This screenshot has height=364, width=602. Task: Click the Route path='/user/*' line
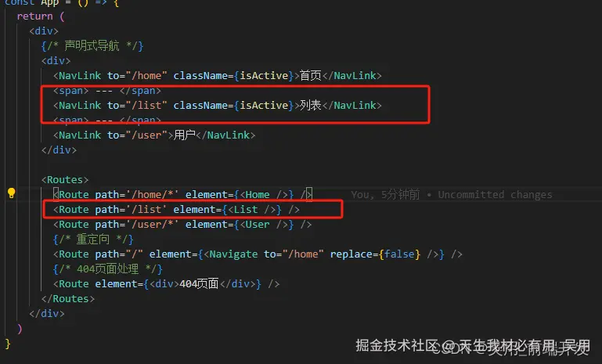click(x=182, y=224)
